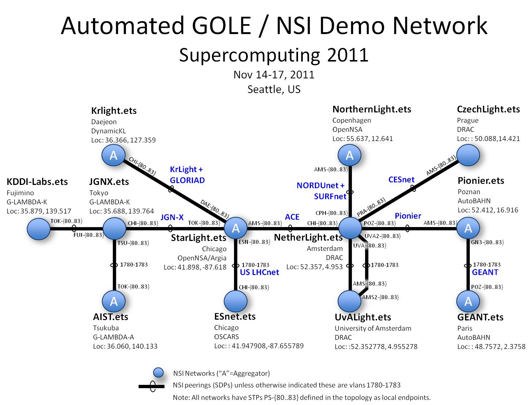Click SDP marker above GEANT link label
This screenshot has height=405, width=532.
click(468, 265)
